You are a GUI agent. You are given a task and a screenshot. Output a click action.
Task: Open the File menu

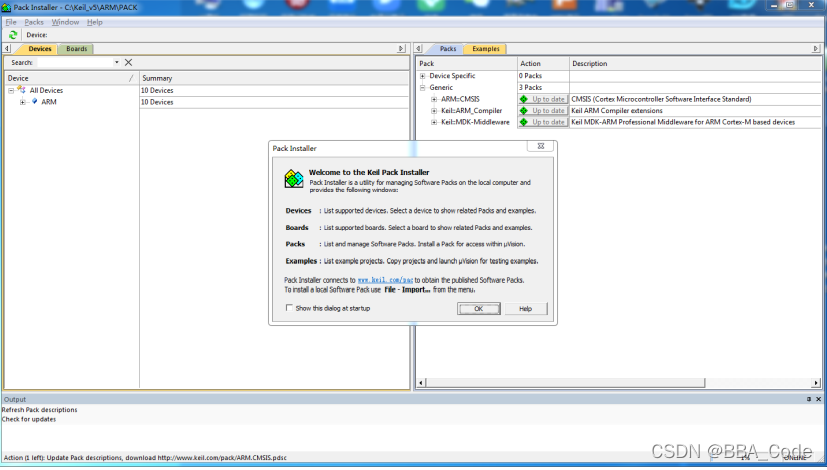pos(11,22)
